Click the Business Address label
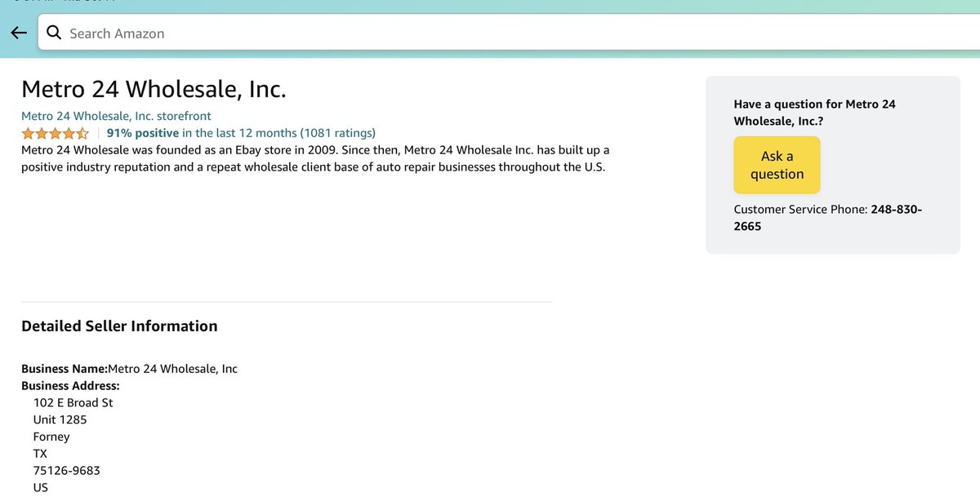Image resolution: width=980 pixels, height=497 pixels. point(70,386)
